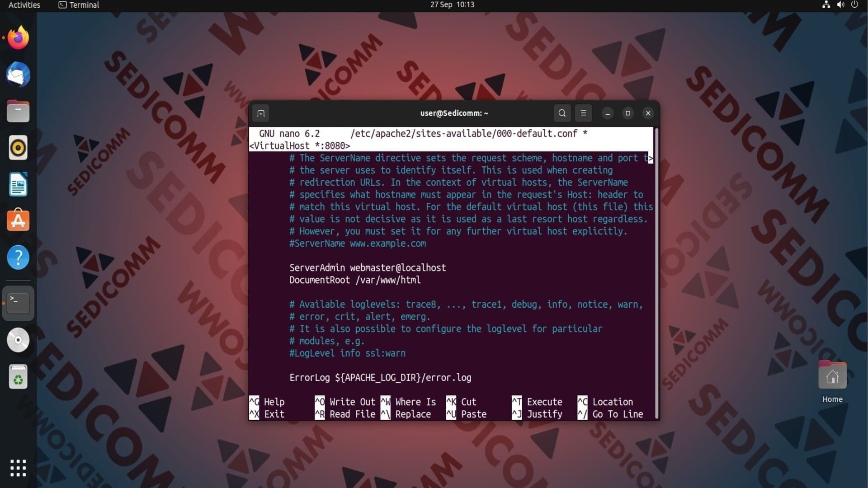Click 'value is not decisive' comment line
This screenshot has height=488, width=868.
click(x=468, y=219)
